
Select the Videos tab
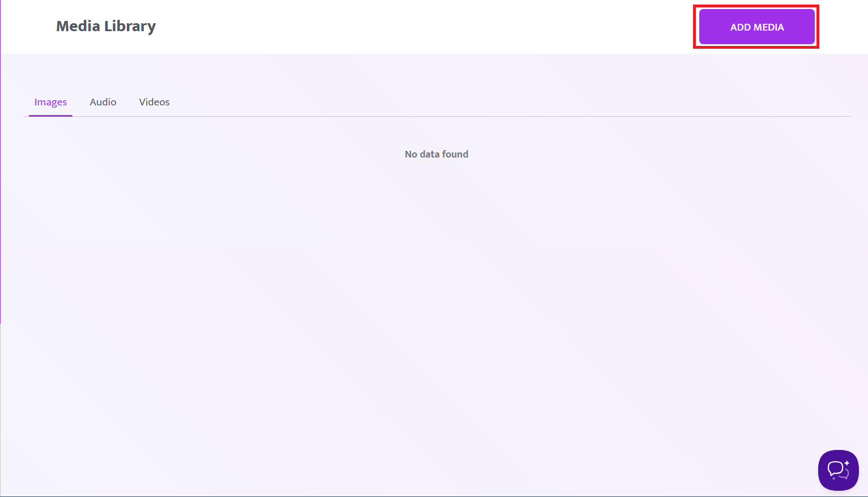click(x=154, y=102)
